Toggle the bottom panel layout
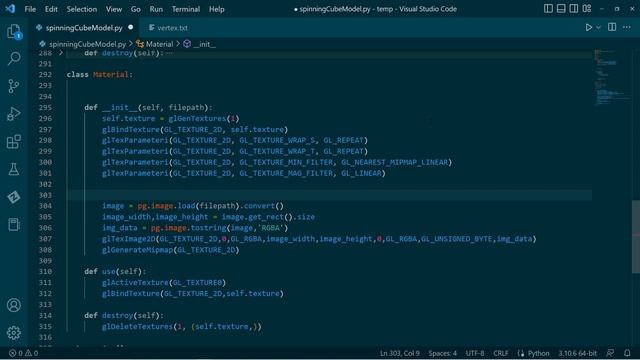The height and width of the screenshot is (360, 640). (561, 9)
